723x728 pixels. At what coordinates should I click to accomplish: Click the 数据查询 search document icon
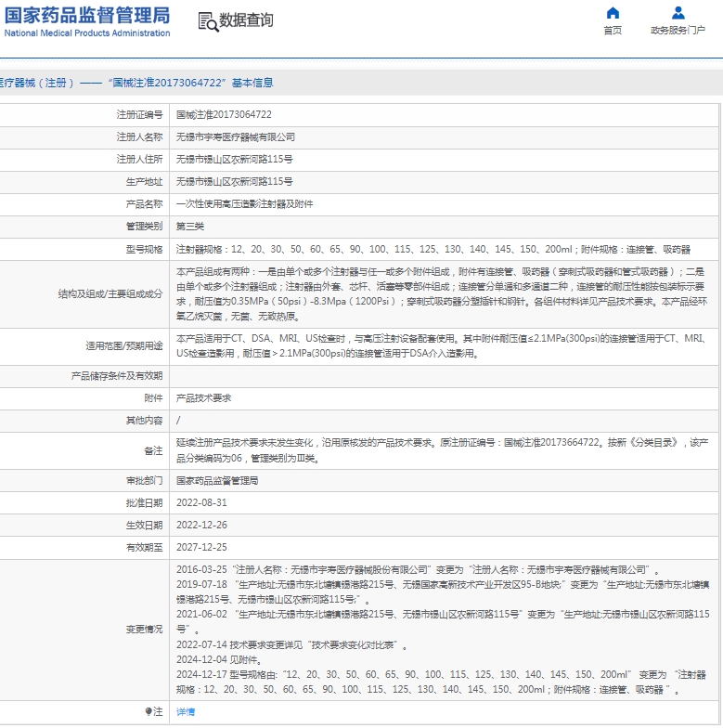click(208, 22)
